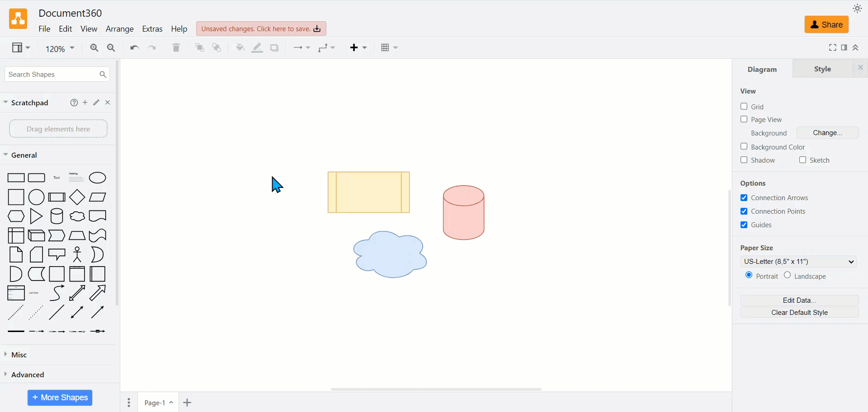Select the Portrait radio button
The image size is (868, 412).
click(749, 275)
